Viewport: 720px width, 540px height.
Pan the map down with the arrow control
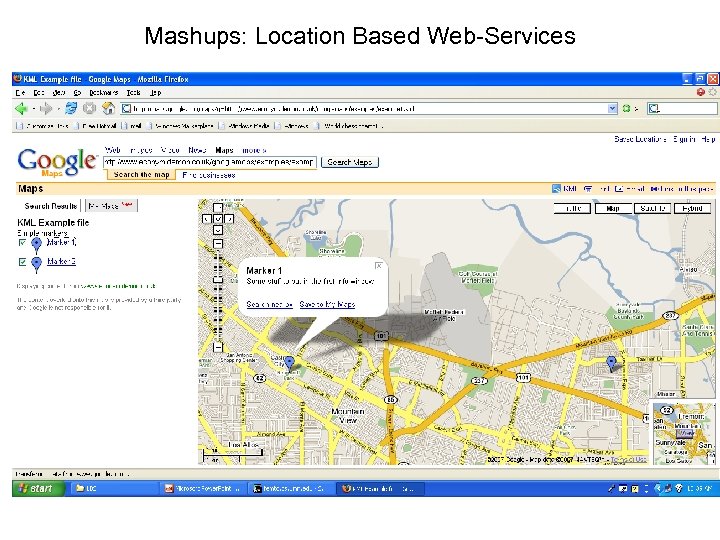pos(218,230)
